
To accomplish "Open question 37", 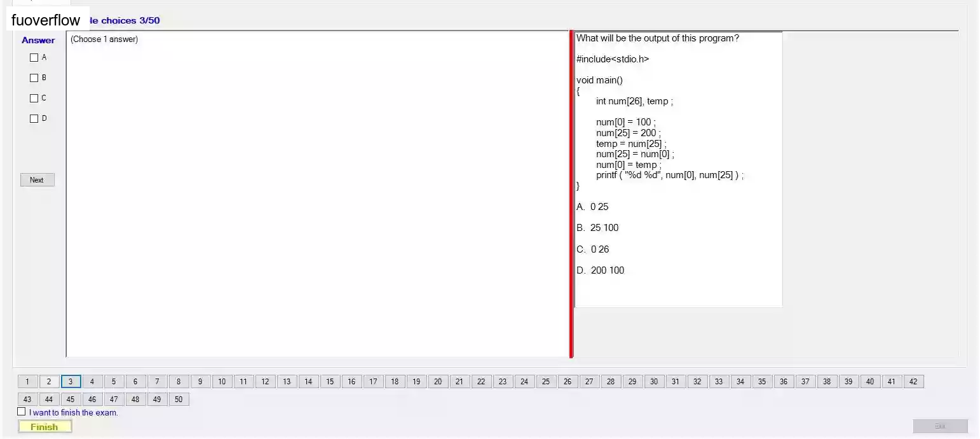I will 805,382.
